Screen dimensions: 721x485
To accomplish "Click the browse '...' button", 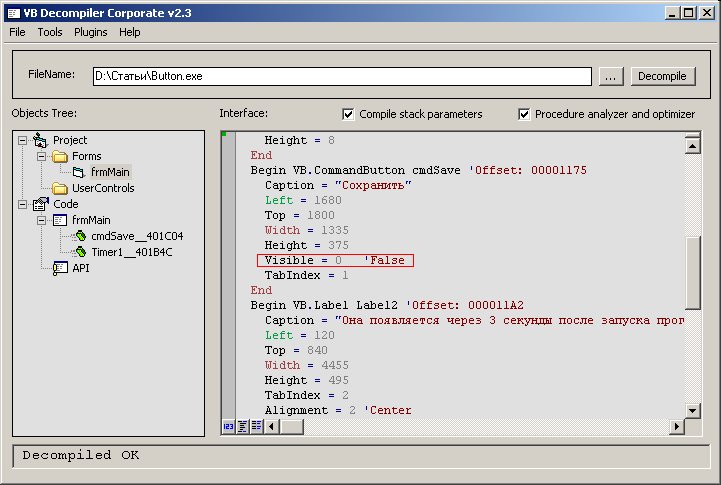I will pyautogui.click(x=613, y=76).
